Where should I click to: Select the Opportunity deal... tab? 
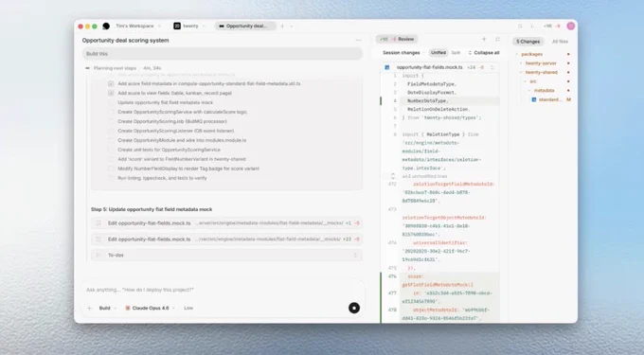[245, 26]
